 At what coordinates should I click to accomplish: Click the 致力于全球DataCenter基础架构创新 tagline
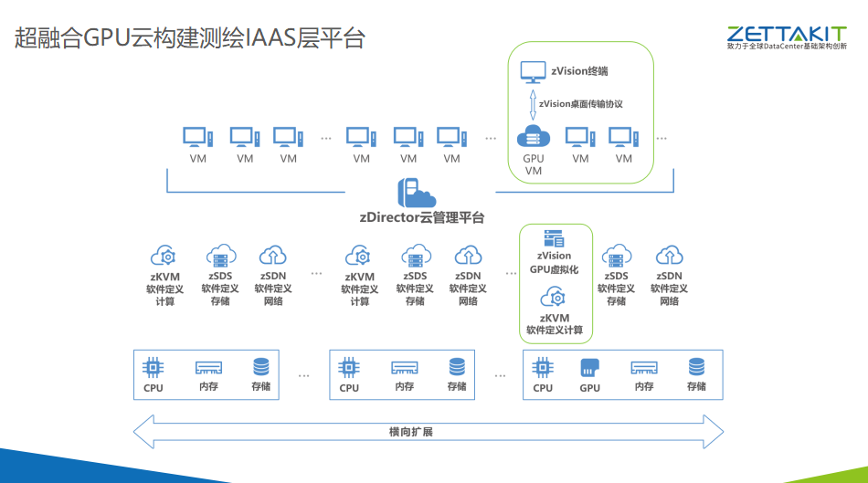click(787, 47)
